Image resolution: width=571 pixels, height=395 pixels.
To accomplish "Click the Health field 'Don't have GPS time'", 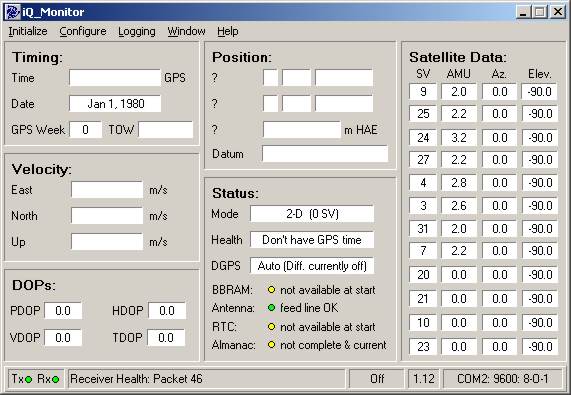I will 312,240.
